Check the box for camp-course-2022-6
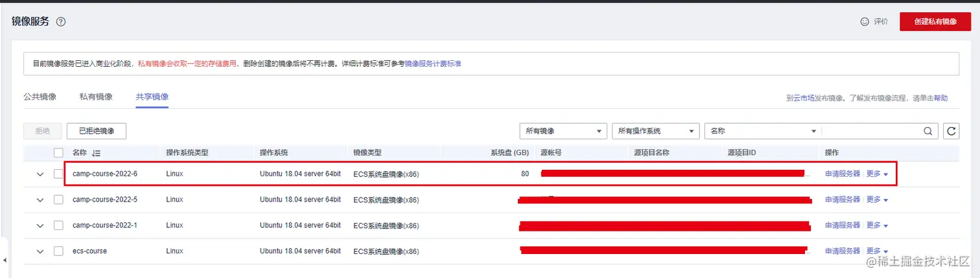The width and height of the screenshot is (980, 278). 59,174
